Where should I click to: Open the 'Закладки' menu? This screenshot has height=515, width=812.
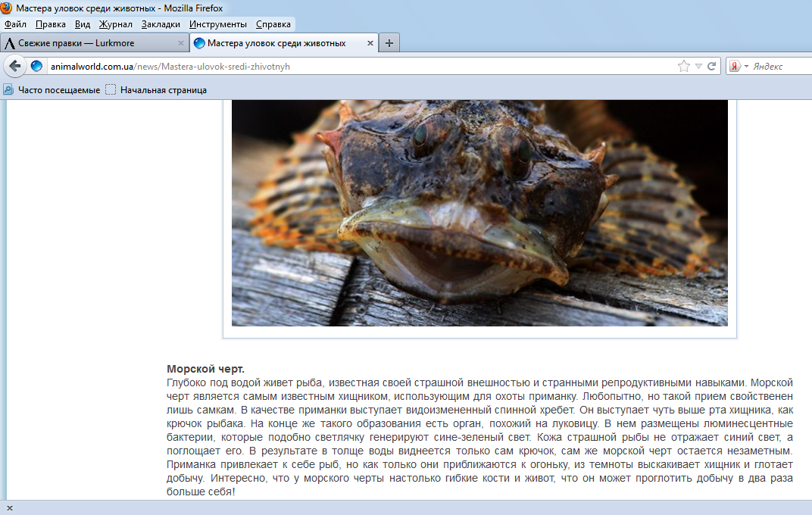161,24
